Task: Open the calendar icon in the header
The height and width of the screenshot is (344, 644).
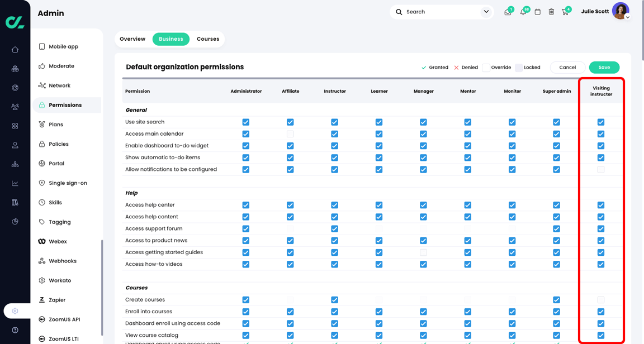Action: [537, 11]
